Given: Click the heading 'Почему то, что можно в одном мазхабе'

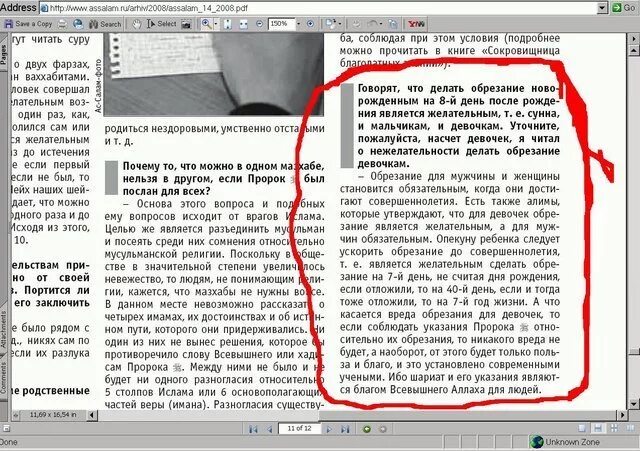Looking at the screenshot, I should (x=223, y=166).
